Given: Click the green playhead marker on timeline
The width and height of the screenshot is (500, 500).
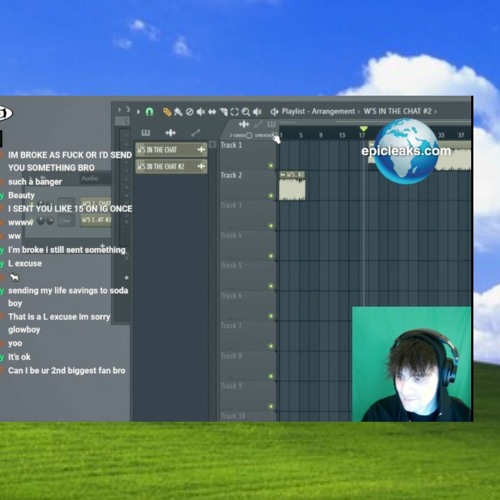Looking at the screenshot, I should tap(364, 129).
